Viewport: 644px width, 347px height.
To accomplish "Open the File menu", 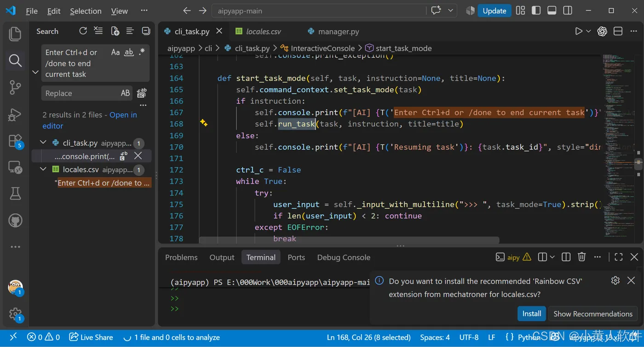I will tap(32, 11).
